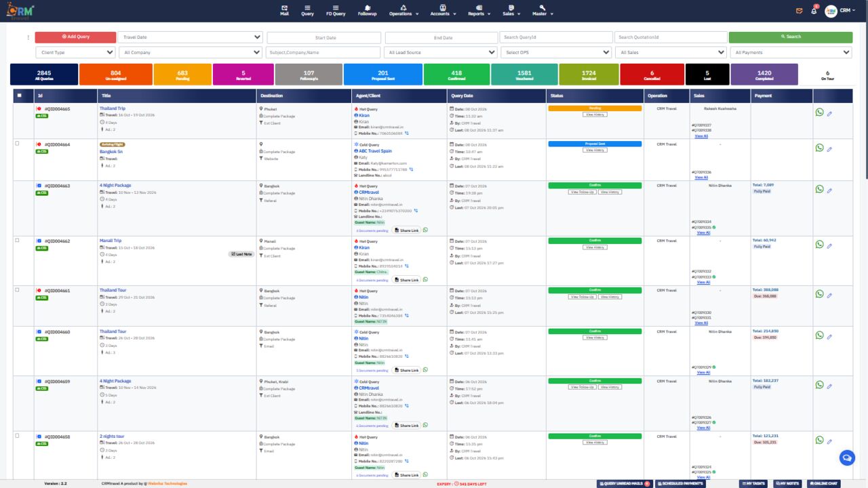Click edit pencil for query #QID004662
The height and width of the screenshot is (488, 868).
click(x=829, y=246)
